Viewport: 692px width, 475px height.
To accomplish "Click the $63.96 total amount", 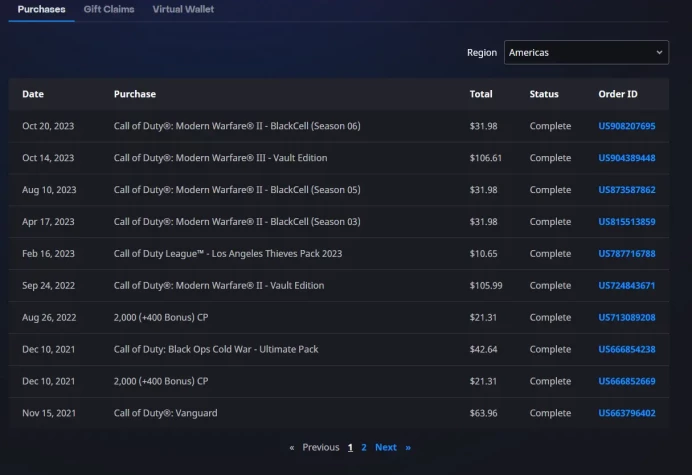I will click(x=483, y=413).
